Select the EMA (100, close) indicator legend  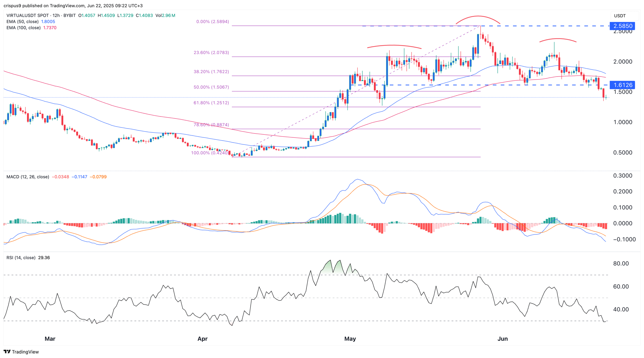coord(23,28)
